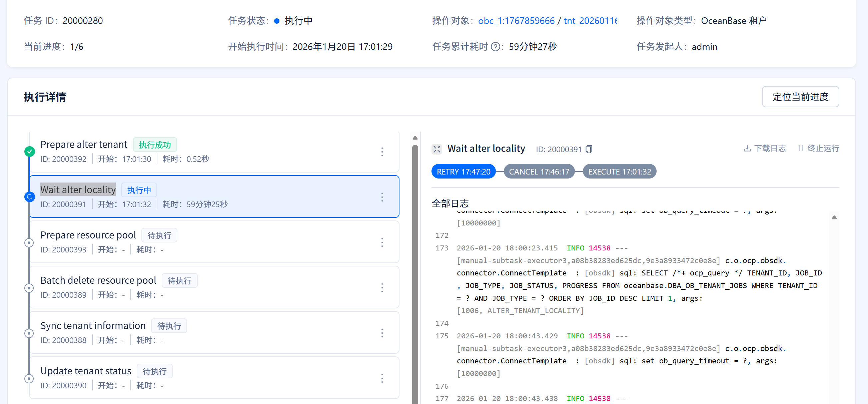Screen dimensions: 868x404
Task: Click the download log icon
Action: click(747, 149)
